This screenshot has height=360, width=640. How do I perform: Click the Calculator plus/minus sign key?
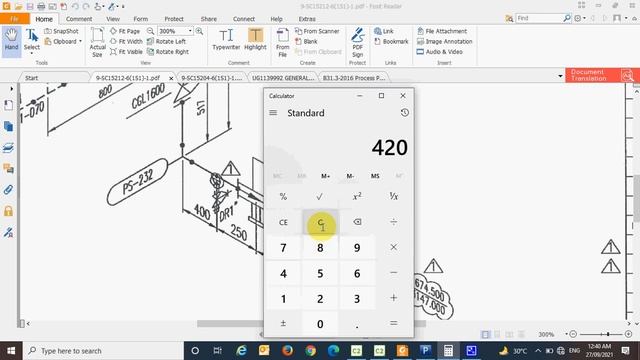pos(283,323)
